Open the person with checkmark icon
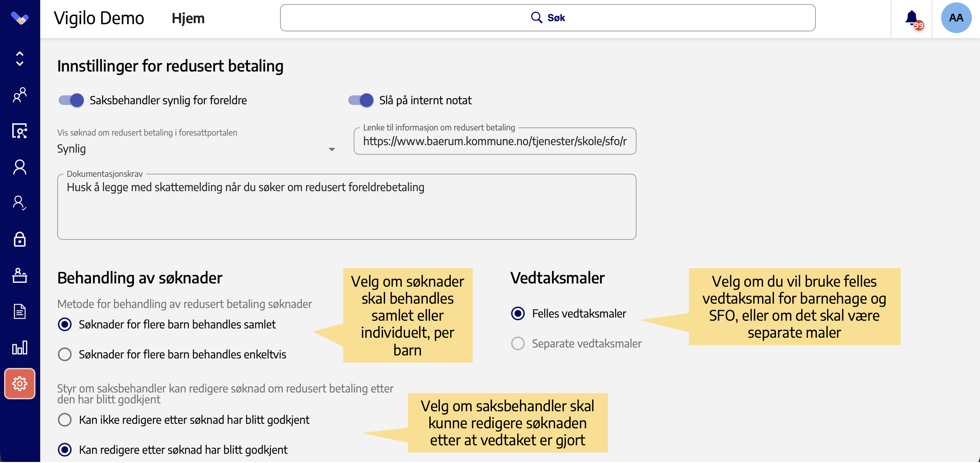Viewport: 980px width, 463px height. [20, 203]
